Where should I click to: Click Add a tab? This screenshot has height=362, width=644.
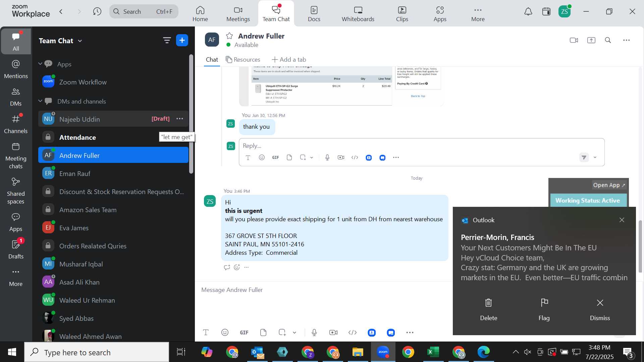pyautogui.click(x=289, y=60)
